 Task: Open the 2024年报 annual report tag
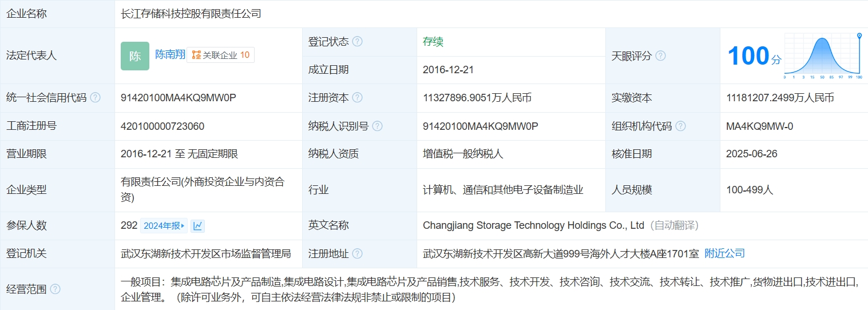(164, 226)
